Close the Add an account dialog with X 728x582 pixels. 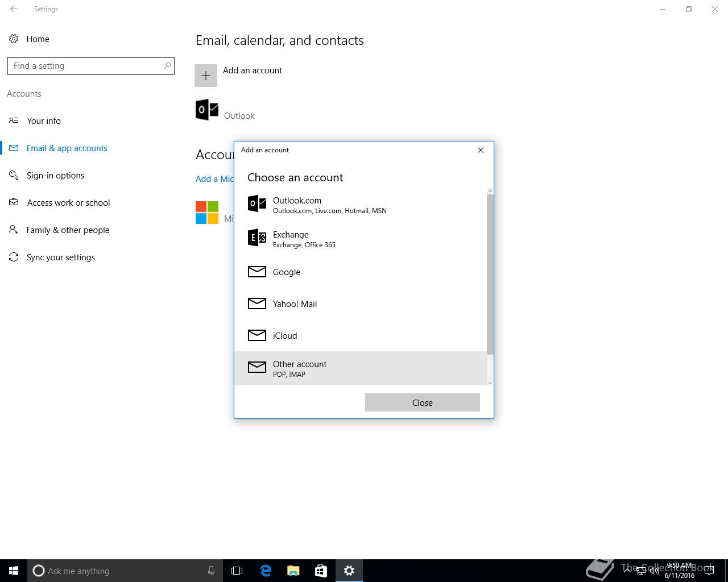point(481,150)
